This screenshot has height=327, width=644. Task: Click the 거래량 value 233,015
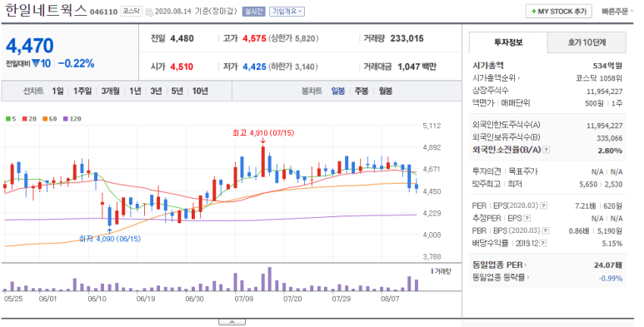pos(407,38)
